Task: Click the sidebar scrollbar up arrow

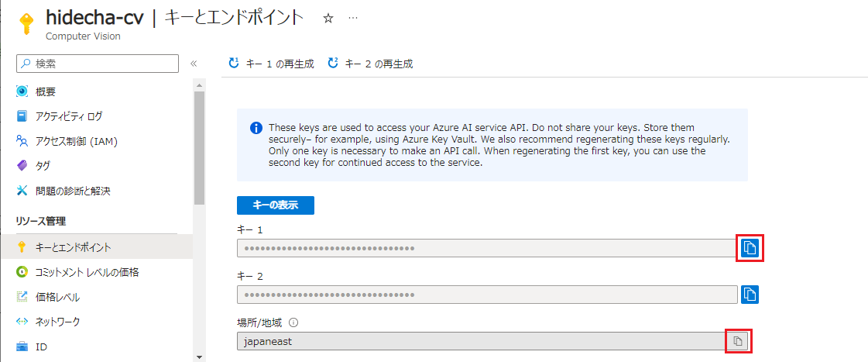Action: point(199,84)
